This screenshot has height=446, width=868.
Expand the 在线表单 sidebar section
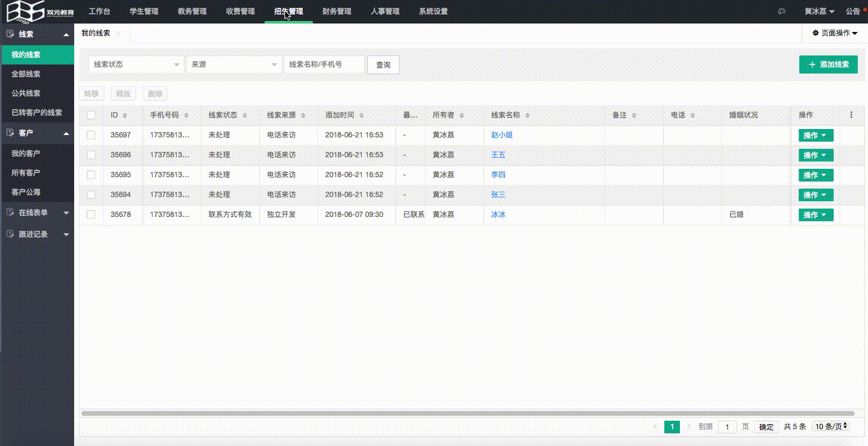(37, 213)
